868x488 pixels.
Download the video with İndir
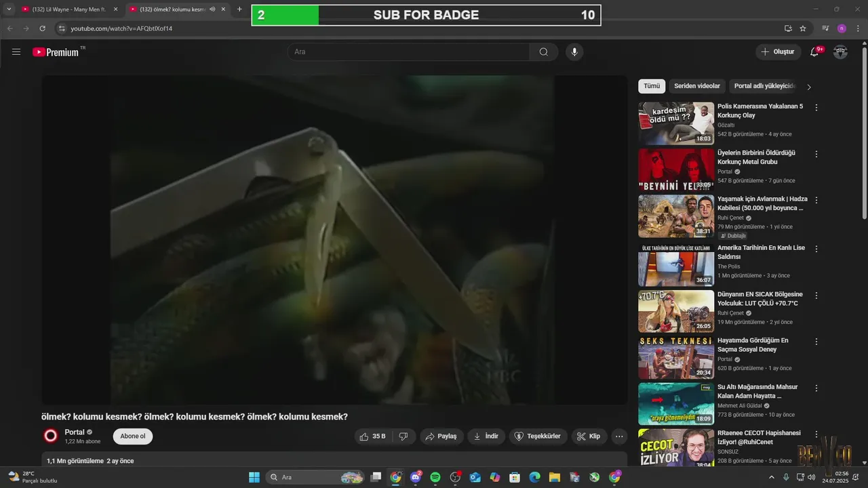pyautogui.click(x=486, y=436)
